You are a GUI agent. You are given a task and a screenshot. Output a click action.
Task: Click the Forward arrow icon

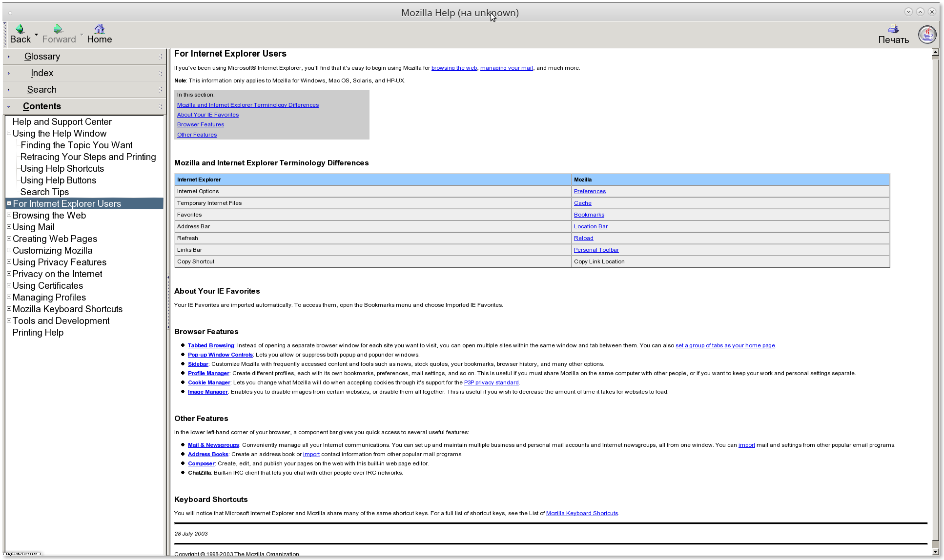pos(59,29)
